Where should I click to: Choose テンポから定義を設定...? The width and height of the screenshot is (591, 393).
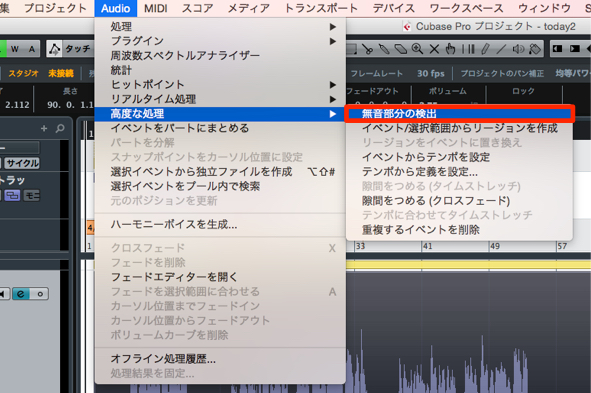(x=459, y=172)
